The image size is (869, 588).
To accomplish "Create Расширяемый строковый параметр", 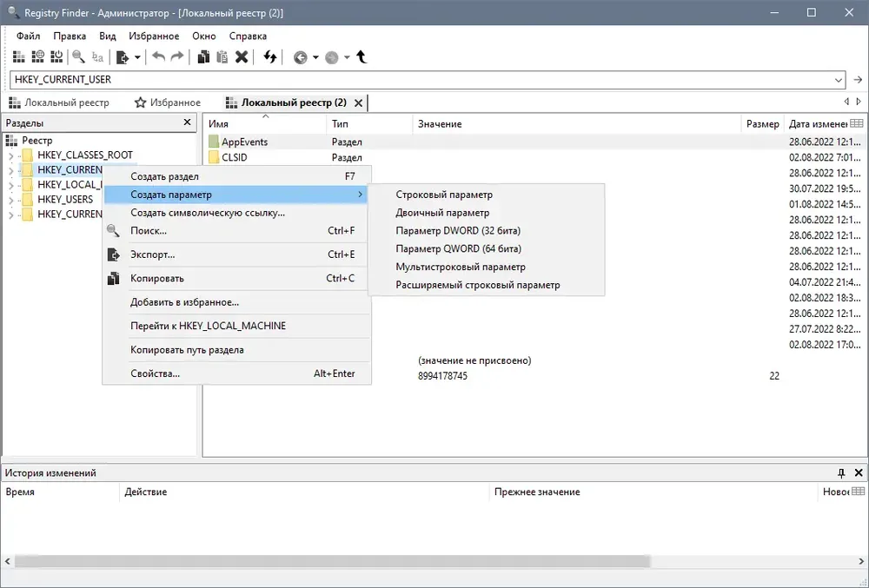I will pyautogui.click(x=486, y=285).
